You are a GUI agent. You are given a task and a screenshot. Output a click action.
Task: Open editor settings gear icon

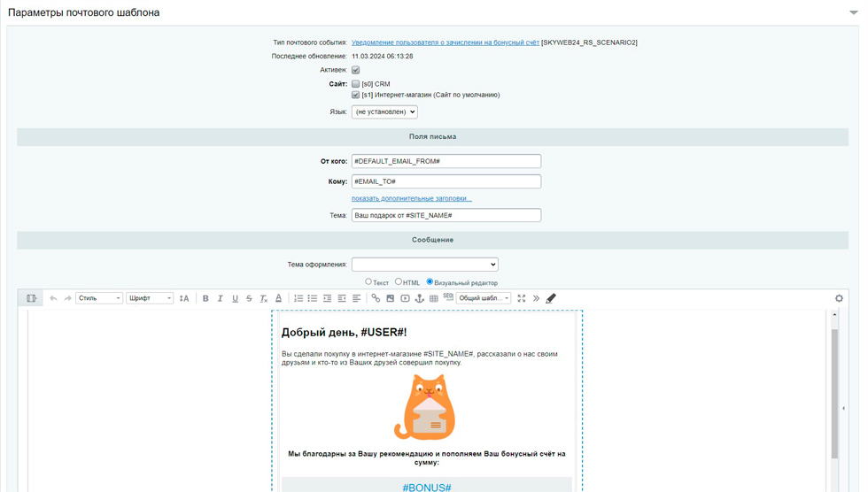tap(839, 299)
